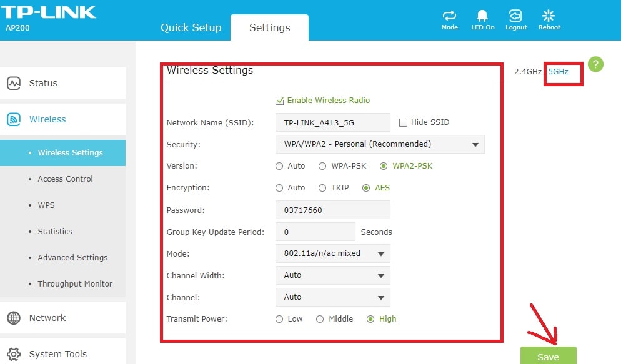This screenshot has width=621, height=364.
Task: Check the Hide SSID checkbox
Action: tap(403, 122)
